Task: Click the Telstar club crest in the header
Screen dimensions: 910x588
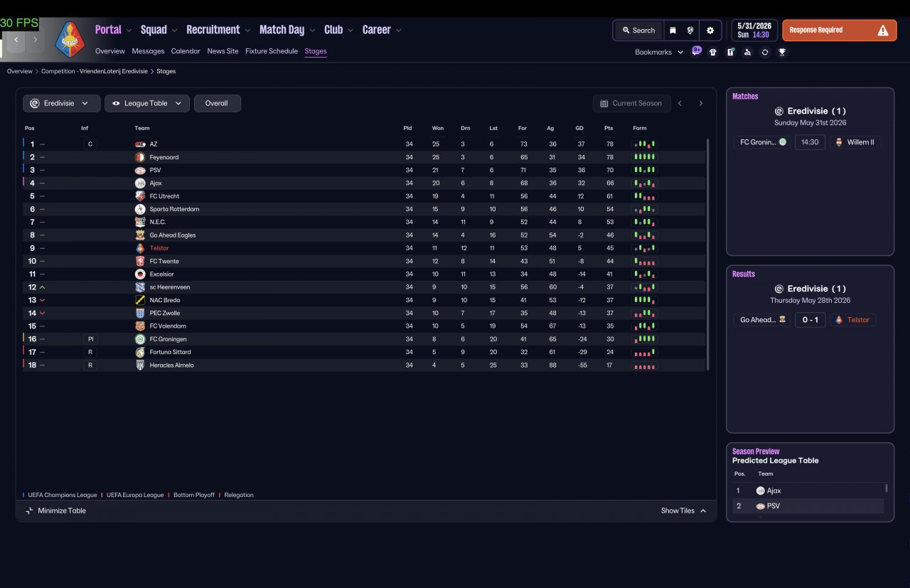Action: (x=69, y=39)
